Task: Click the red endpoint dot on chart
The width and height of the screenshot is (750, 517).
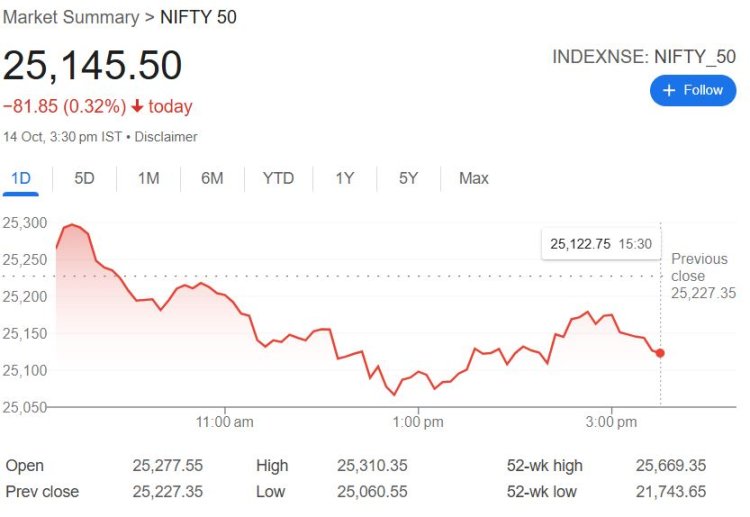Action: point(660,353)
